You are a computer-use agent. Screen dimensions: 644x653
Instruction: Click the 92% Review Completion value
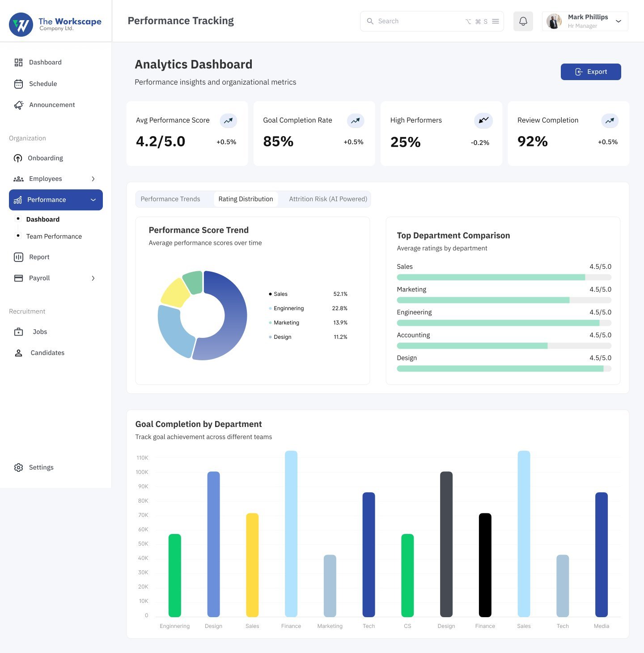[533, 141]
